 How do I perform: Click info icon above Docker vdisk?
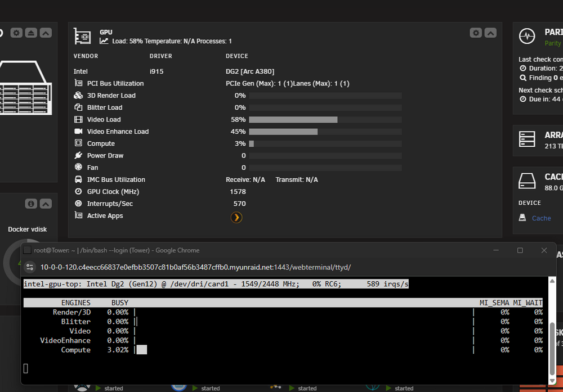tap(31, 204)
